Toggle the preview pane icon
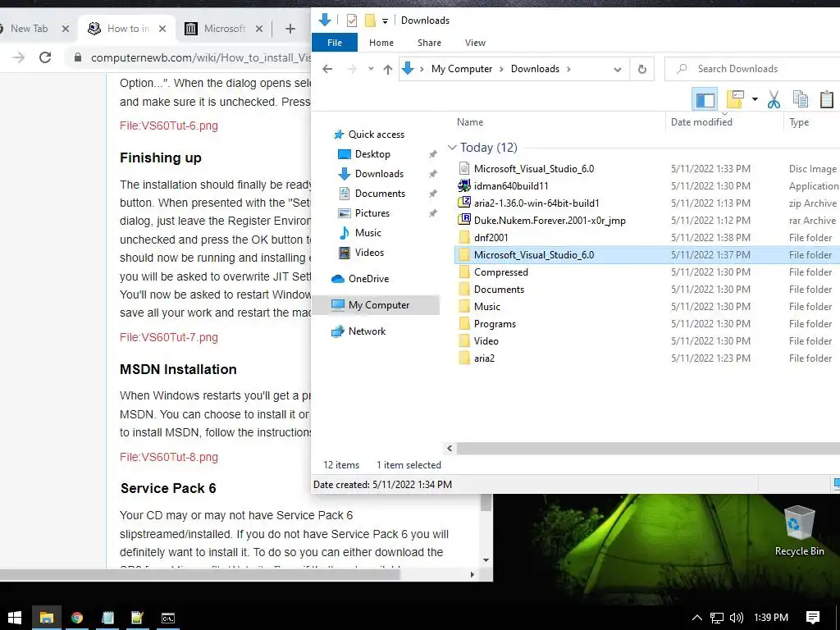The image size is (840, 630). coord(705,99)
